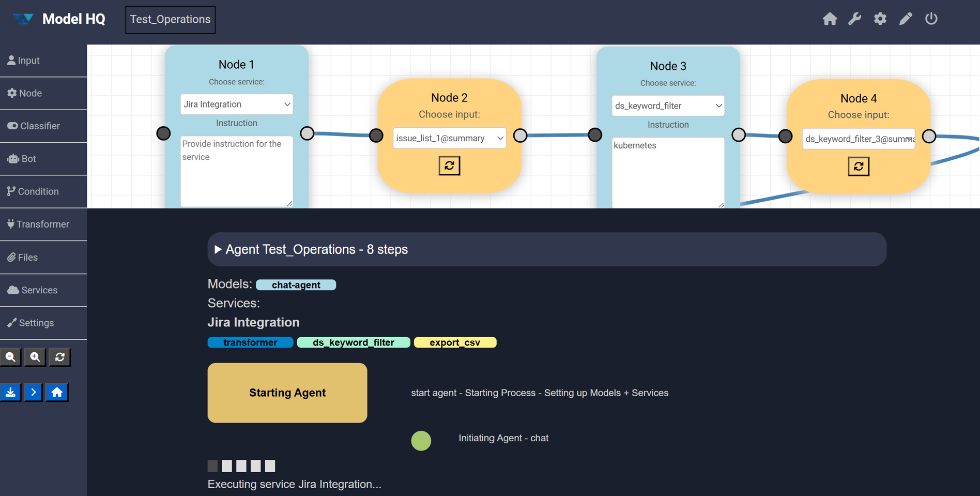Refresh Node 4 input list
The image size is (980, 496).
(859, 167)
